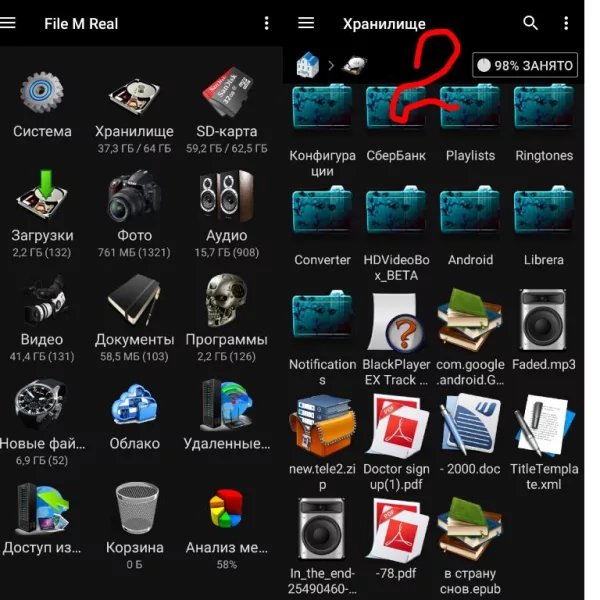Open the Облако cloud storage
This screenshot has width=600, height=600.
click(134, 405)
